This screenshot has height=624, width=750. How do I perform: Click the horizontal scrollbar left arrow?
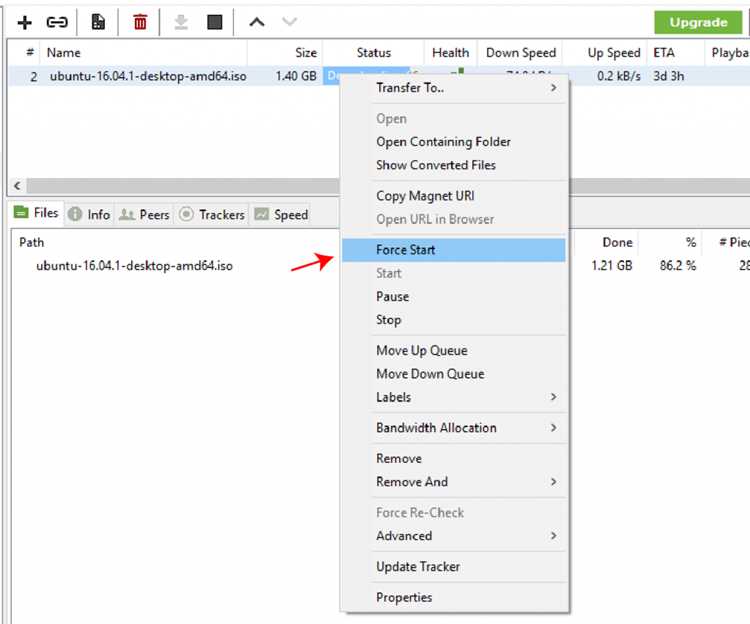(17, 185)
